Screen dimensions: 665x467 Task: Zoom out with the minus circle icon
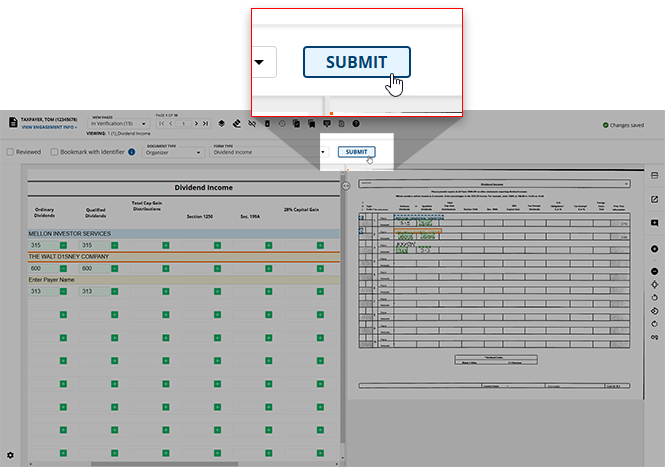pos(654,271)
